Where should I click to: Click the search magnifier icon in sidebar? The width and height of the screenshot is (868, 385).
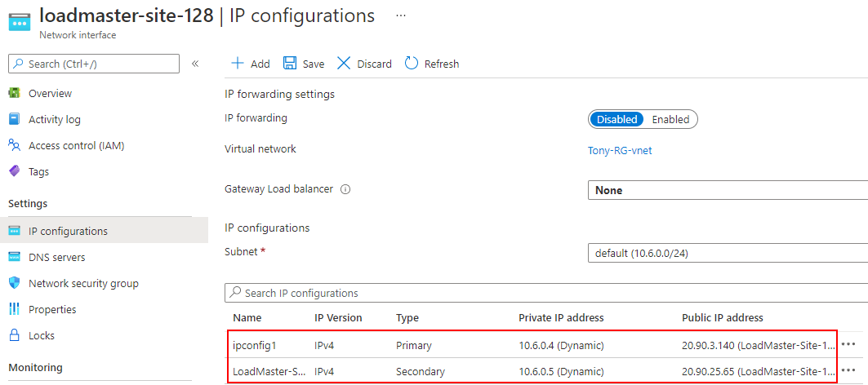pos(19,64)
